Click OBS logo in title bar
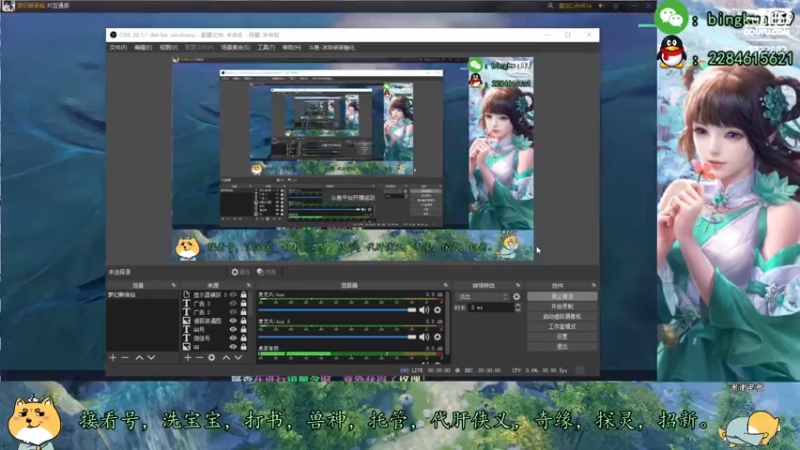Screen dimensions: 800x450 coord(113,35)
